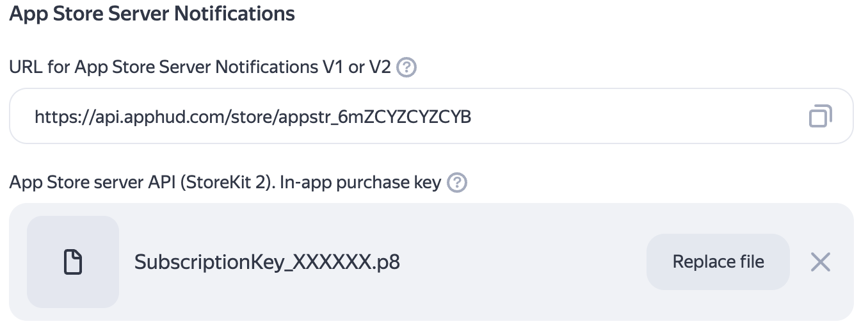Click the document icon beside SubscriptionKey file
The height and width of the screenshot is (333, 868).
pyautogui.click(x=73, y=262)
